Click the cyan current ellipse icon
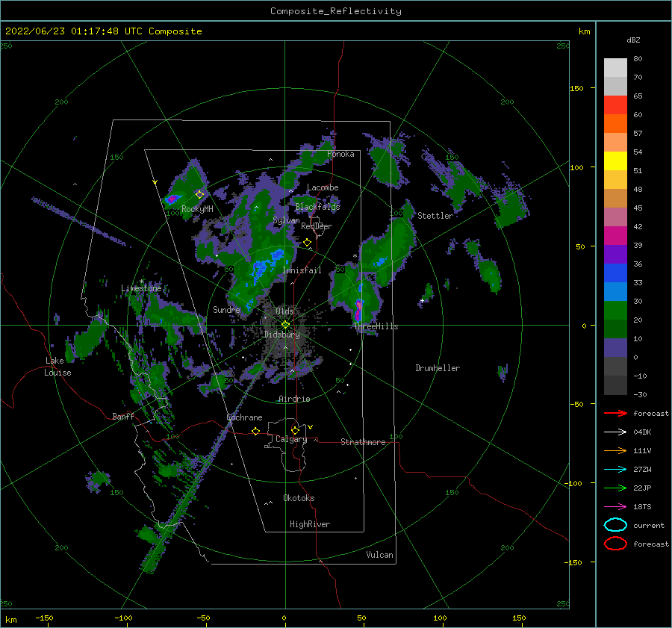Image resolution: width=672 pixels, height=628 pixels. point(615,525)
